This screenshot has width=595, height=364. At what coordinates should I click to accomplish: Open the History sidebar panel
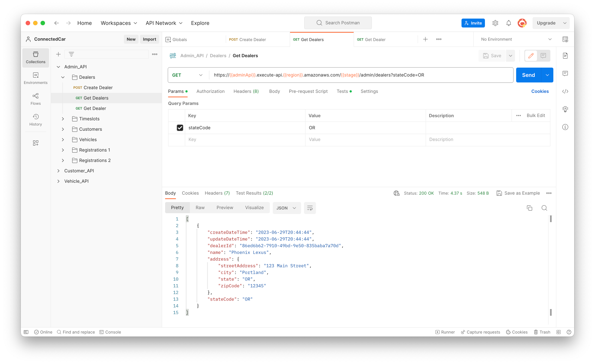pos(36,120)
